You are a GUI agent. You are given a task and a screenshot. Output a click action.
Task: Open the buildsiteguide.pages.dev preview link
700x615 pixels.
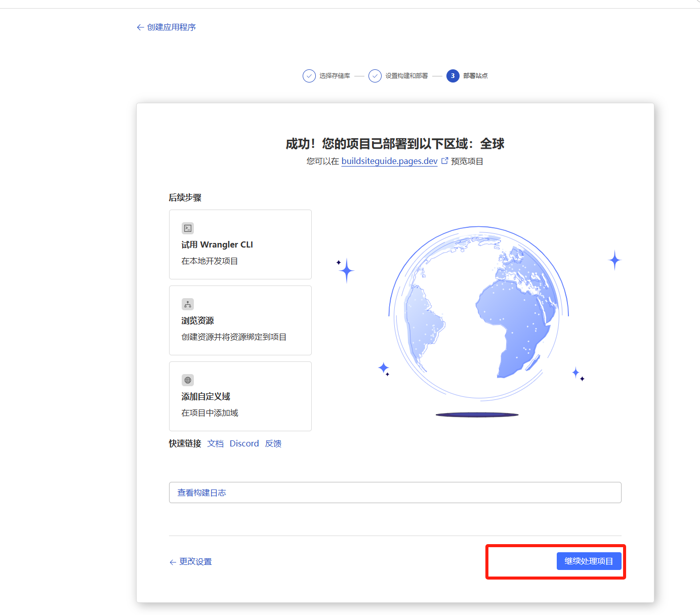389,161
